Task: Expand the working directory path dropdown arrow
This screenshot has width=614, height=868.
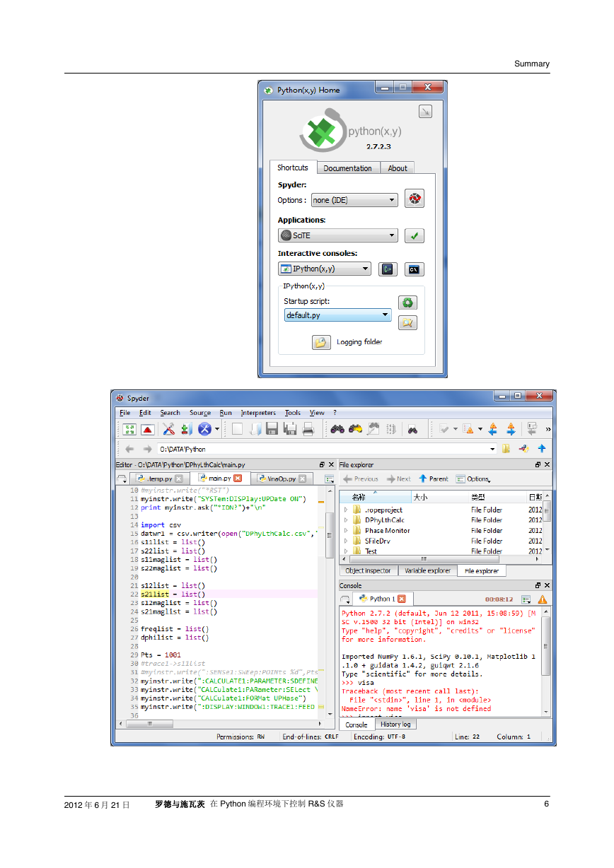Action: pos(493,449)
